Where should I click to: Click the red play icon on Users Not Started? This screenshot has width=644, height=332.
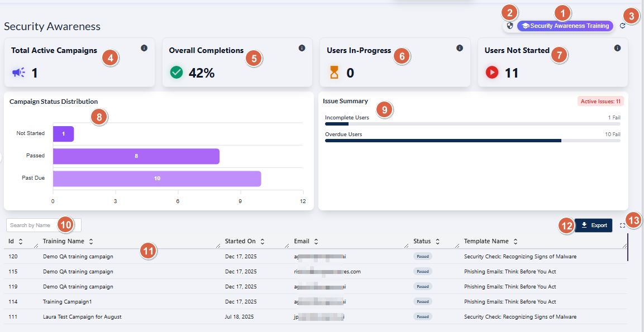(x=492, y=73)
